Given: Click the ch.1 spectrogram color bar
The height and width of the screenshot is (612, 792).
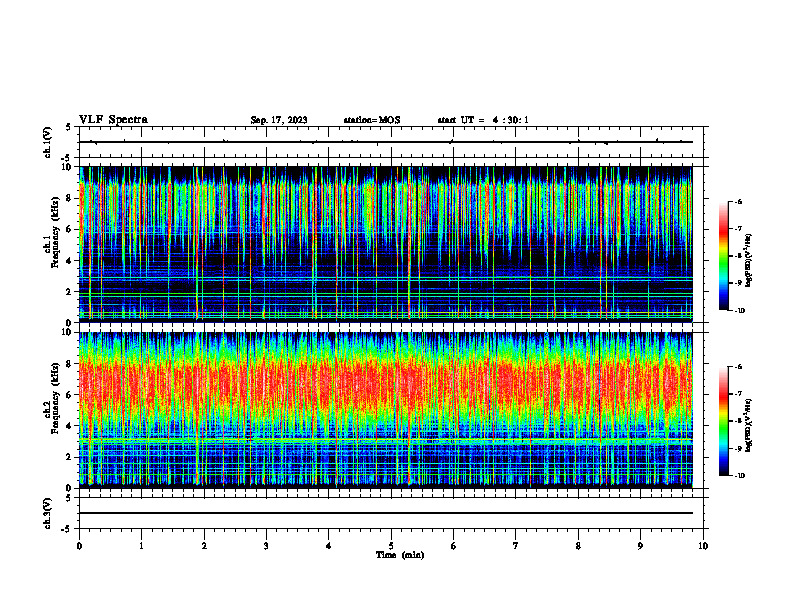Looking at the screenshot, I should pyautogui.click(x=723, y=256).
